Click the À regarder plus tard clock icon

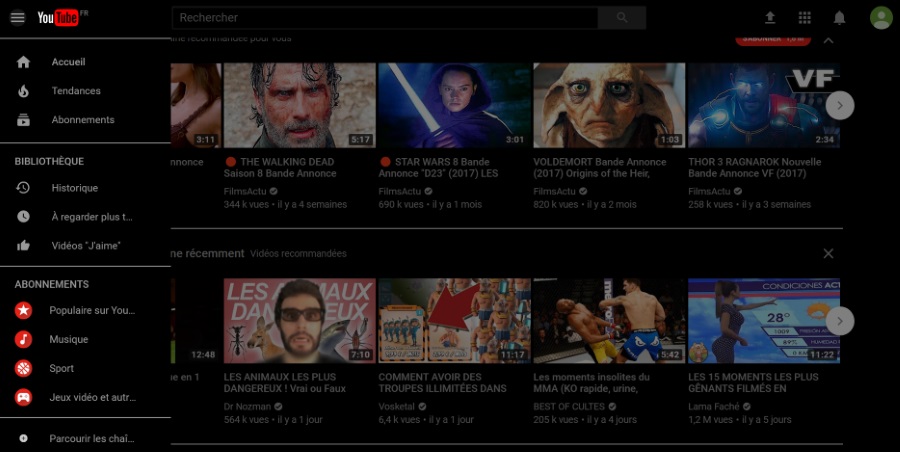coord(24,216)
